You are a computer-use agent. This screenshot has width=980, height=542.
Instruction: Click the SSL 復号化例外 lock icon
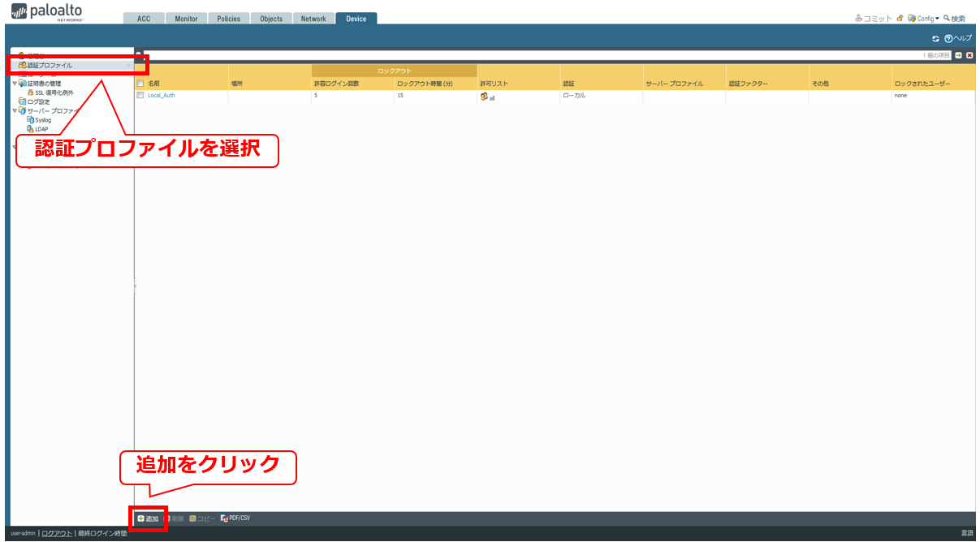[x=31, y=92]
